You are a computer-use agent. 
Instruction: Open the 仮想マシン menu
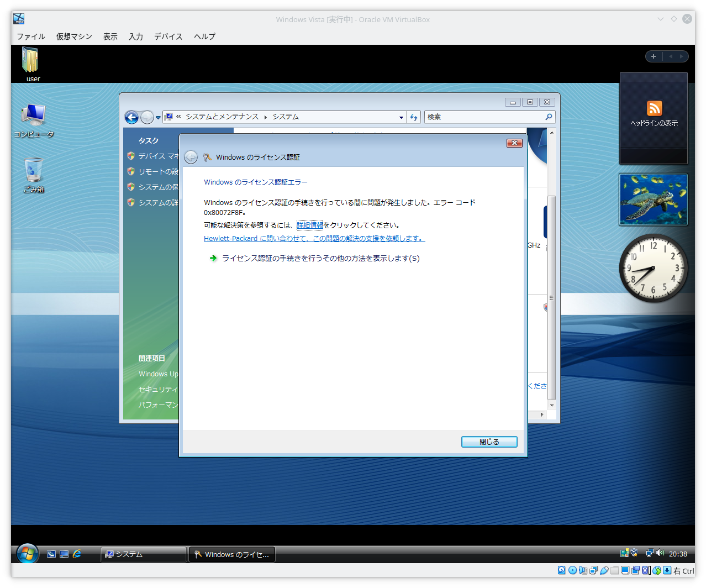[74, 36]
